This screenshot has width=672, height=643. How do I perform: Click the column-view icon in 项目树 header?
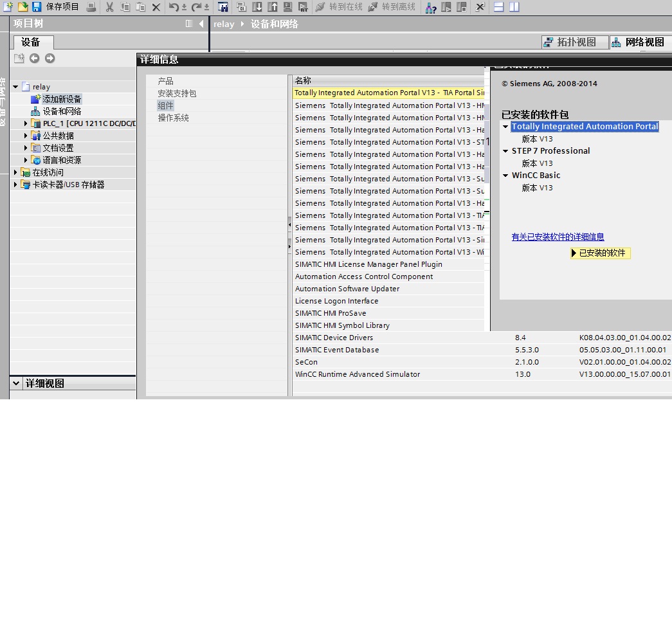click(189, 24)
